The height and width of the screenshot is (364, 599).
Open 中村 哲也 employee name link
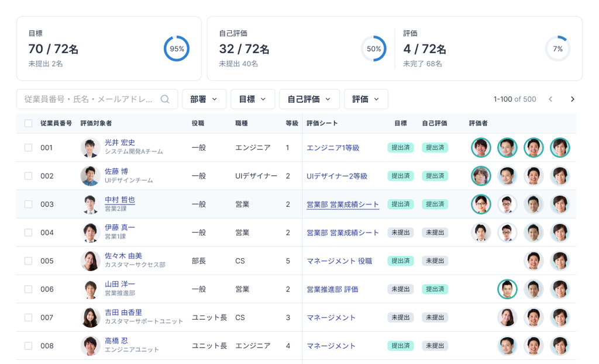pos(120,200)
